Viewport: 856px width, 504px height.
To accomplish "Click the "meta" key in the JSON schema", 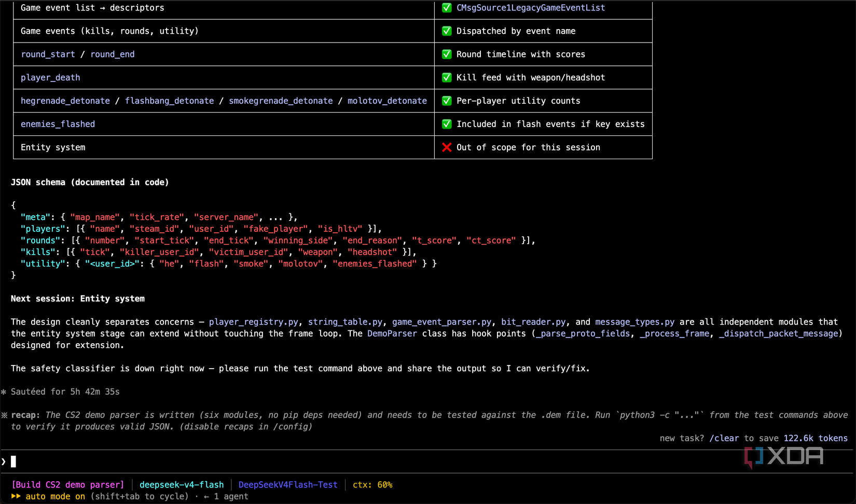I will coord(35,217).
